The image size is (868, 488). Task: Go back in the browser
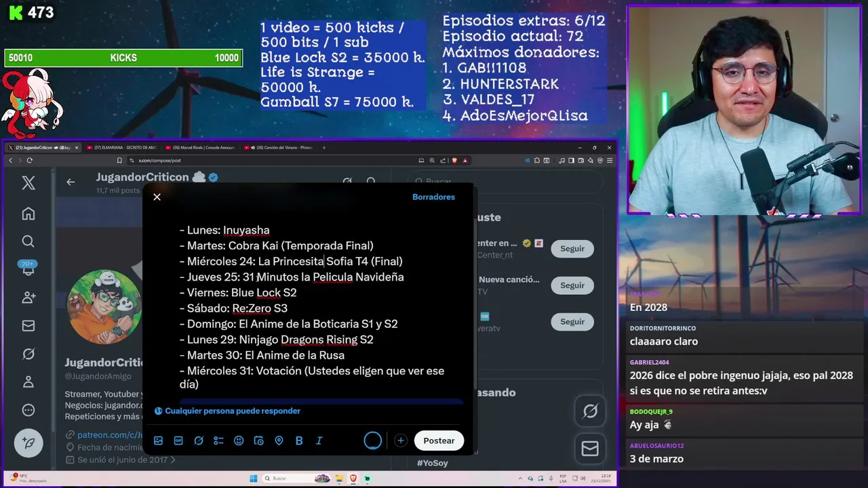click(x=10, y=161)
